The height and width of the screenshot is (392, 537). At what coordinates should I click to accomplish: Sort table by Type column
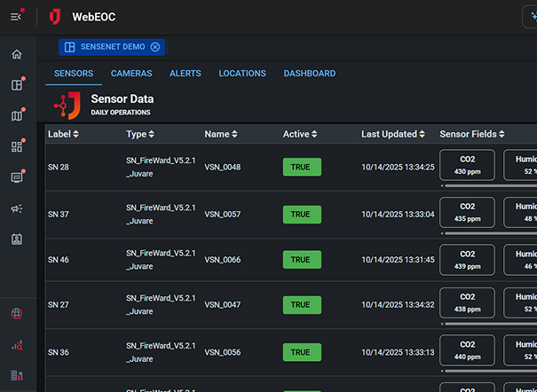click(x=140, y=134)
